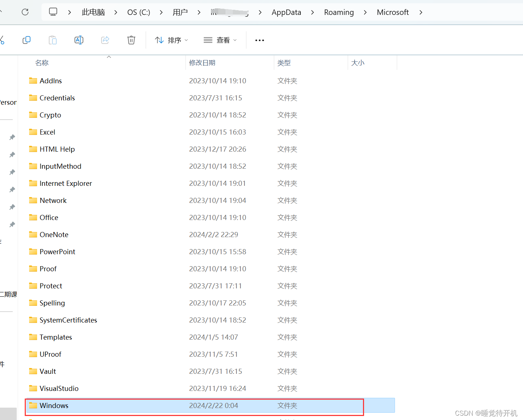Viewport: 523px width, 420px height.
Task: Click date 2023/12/17 20:26 of HTML Help
Action: (217, 149)
